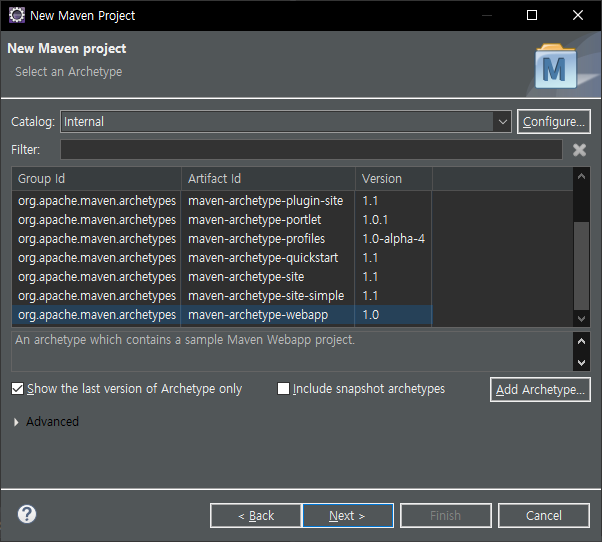Maximize the New Maven Project window
This screenshot has height=542, width=602.
[x=532, y=15]
